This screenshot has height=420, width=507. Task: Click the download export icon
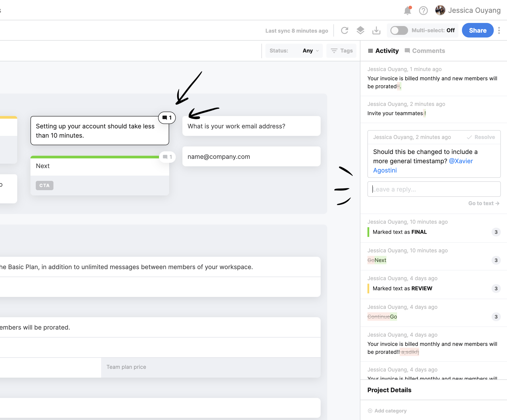pos(376,30)
